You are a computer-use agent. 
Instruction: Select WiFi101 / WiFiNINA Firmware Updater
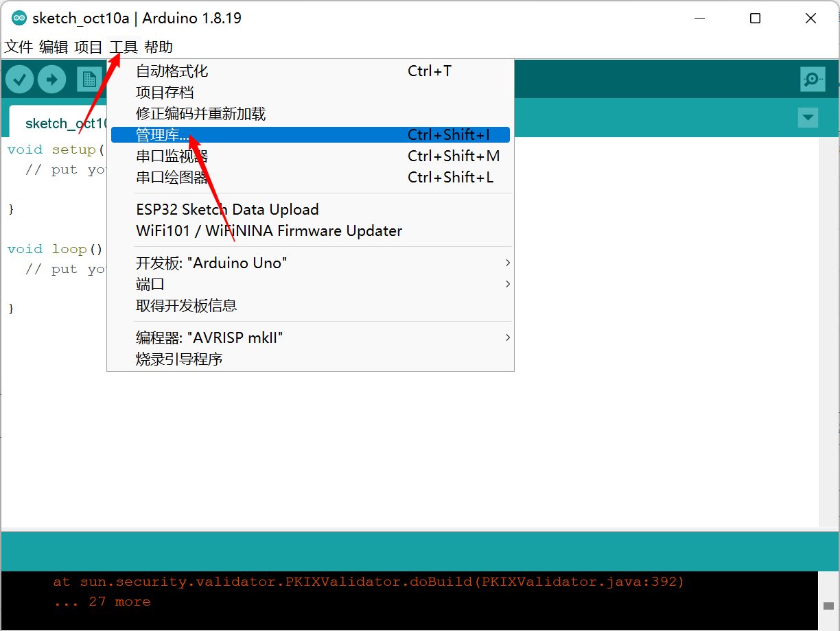pos(310,230)
